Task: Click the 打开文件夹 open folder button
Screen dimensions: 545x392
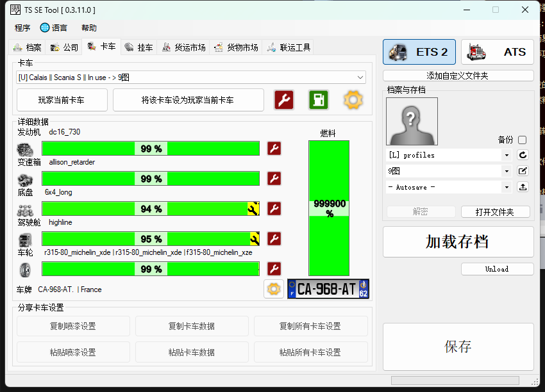Action: click(495, 212)
